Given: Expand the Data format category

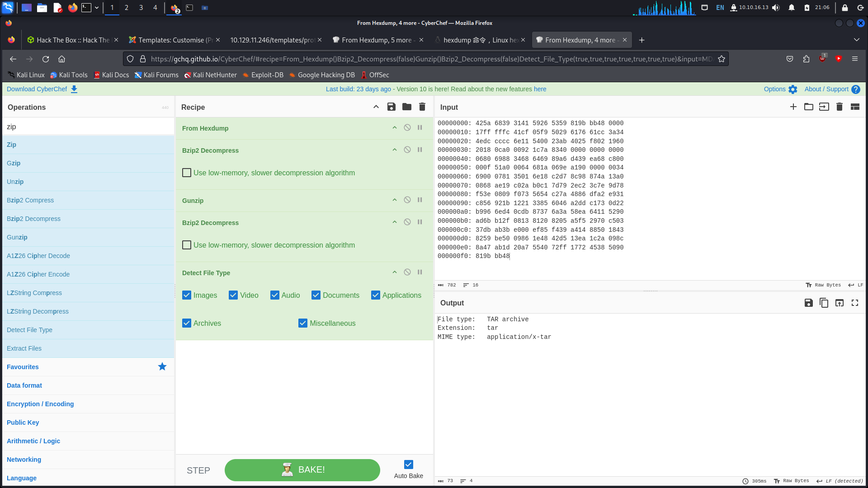Looking at the screenshot, I should [x=88, y=385].
